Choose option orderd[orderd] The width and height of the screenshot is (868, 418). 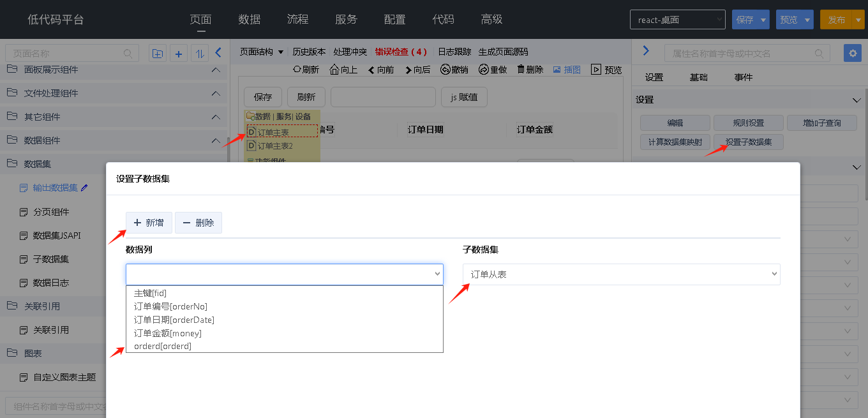pyautogui.click(x=284, y=346)
